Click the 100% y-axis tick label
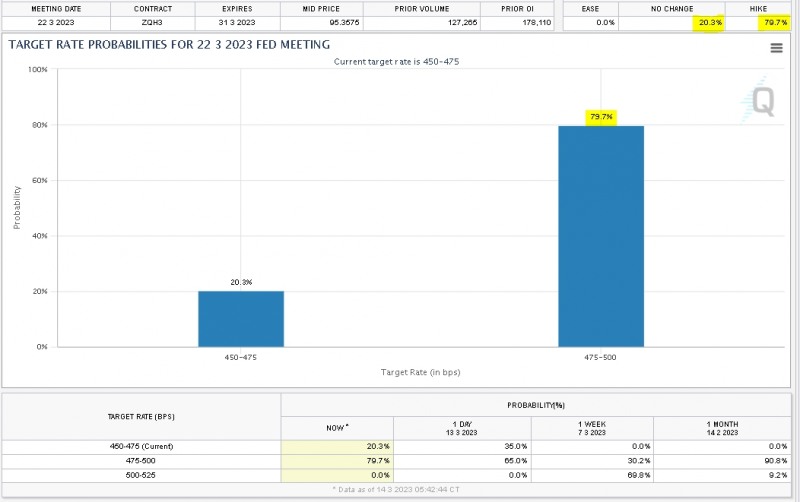The width and height of the screenshot is (800, 502). click(x=37, y=69)
